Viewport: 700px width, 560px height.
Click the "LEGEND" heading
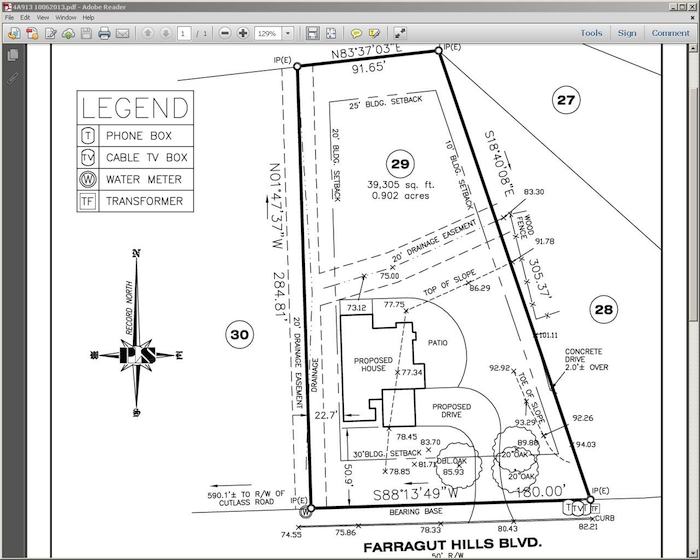pos(135,108)
